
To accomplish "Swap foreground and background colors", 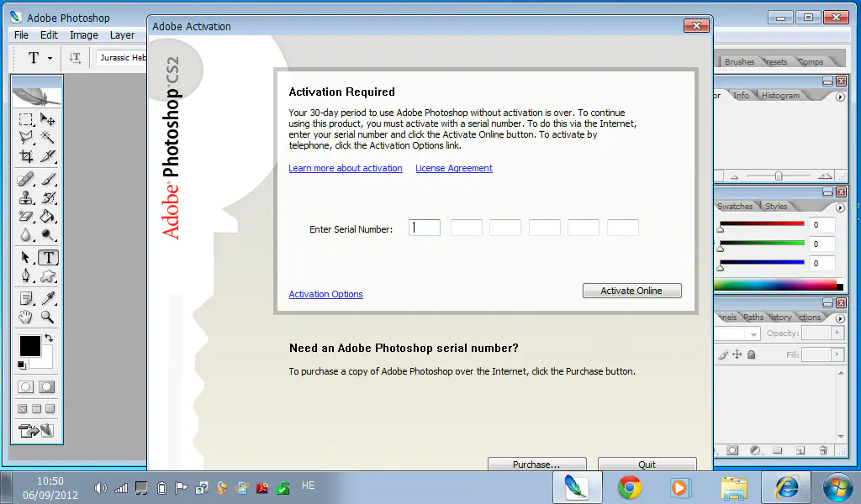I will [x=49, y=338].
